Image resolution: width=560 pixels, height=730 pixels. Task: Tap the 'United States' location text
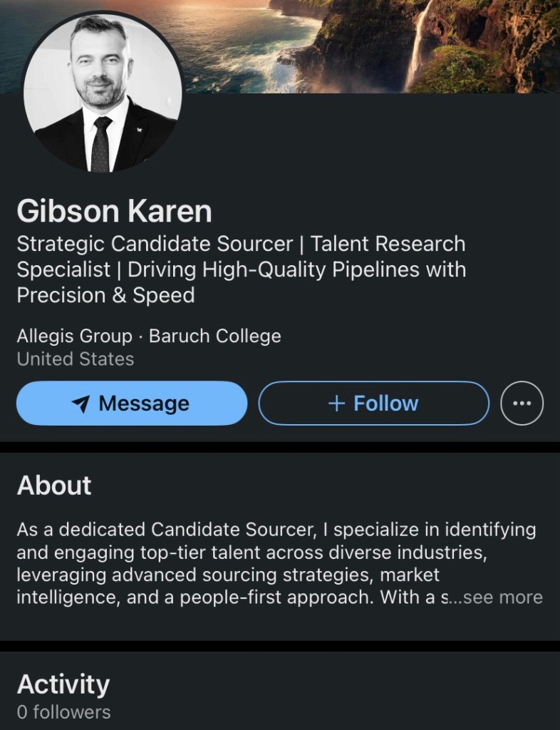75,359
